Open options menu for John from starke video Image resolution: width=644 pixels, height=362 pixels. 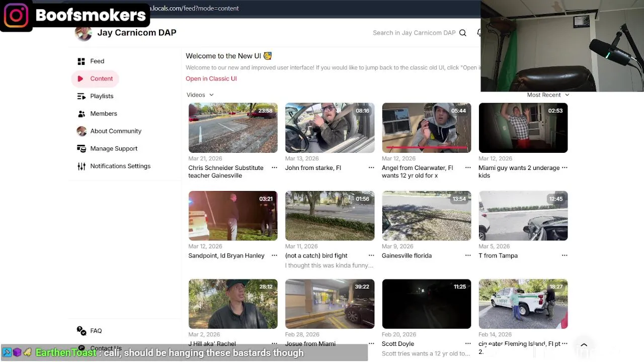[x=371, y=167]
